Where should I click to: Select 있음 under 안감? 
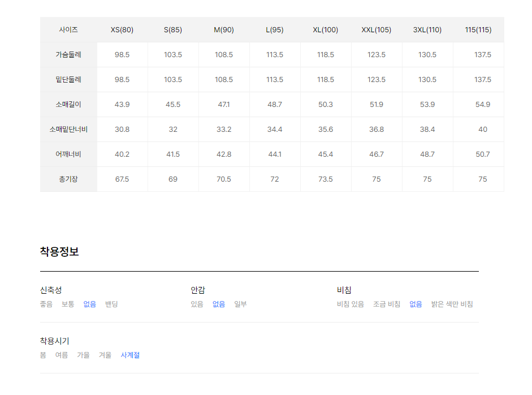(x=197, y=304)
